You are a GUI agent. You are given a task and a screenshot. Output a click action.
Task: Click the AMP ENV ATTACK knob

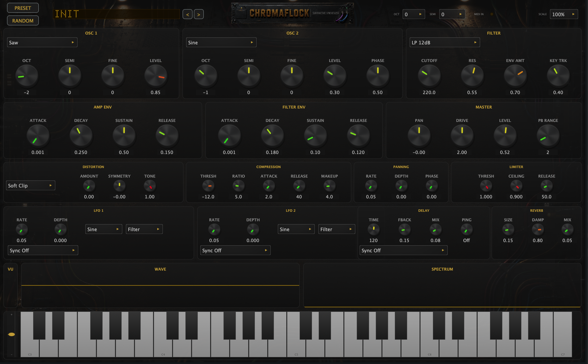tap(38, 136)
